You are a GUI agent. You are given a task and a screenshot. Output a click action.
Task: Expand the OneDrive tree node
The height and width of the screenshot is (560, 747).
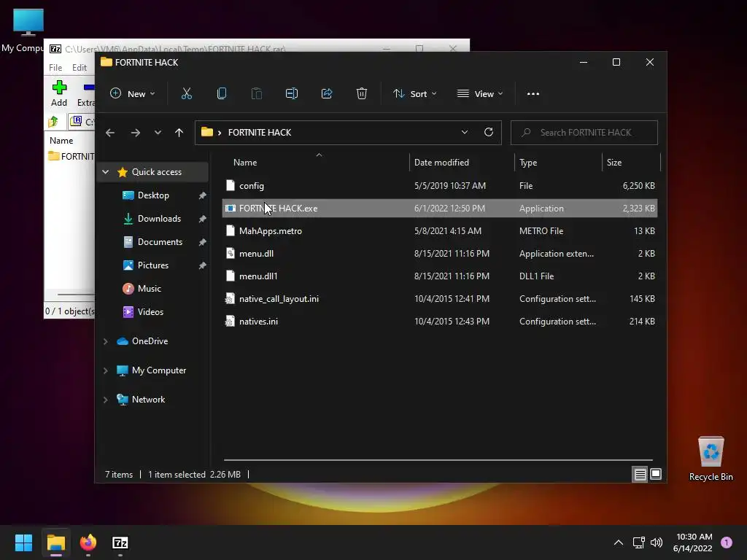coord(106,341)
